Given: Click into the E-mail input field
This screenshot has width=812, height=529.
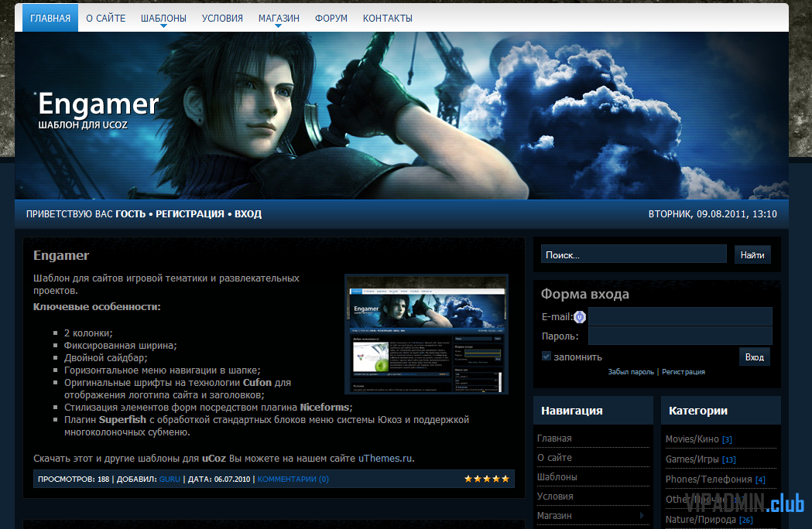Looking at the screenshot, I should (680, 316).
